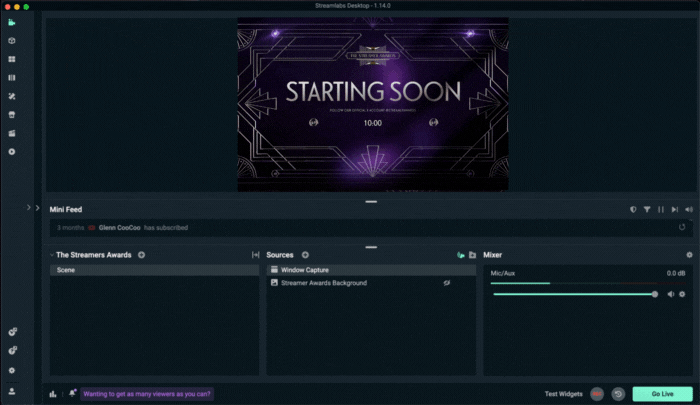Image resolution: width=700 pixels, height=405 pixels.
Task: Click the handle bar above Mini Feed
Action: tap(371, 202)
